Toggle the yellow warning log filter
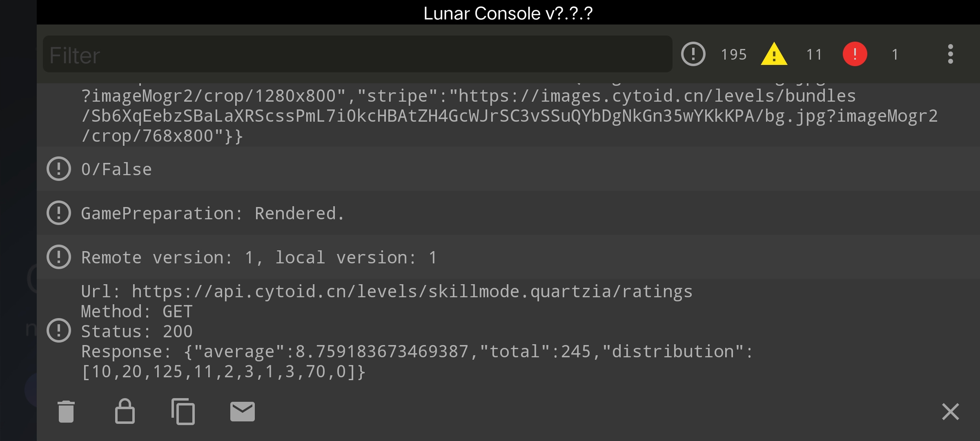Image resolution: width=980 pixels, height=441 pixels. 774,54
